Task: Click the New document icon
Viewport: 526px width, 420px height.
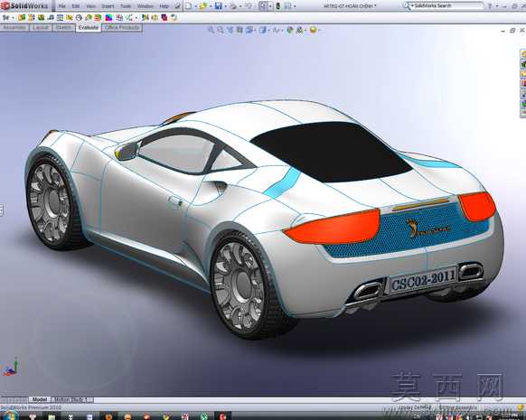Action: click(x=189, y=5)
